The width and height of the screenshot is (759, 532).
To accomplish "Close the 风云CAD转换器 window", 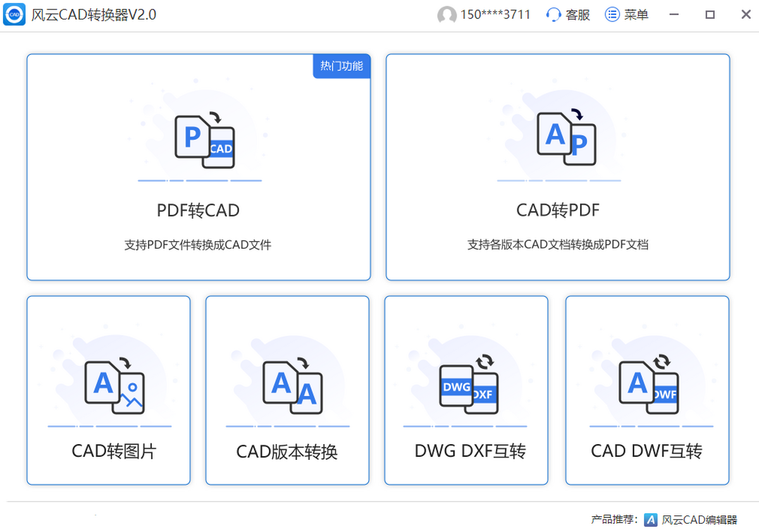I will [x=746, y=15].
